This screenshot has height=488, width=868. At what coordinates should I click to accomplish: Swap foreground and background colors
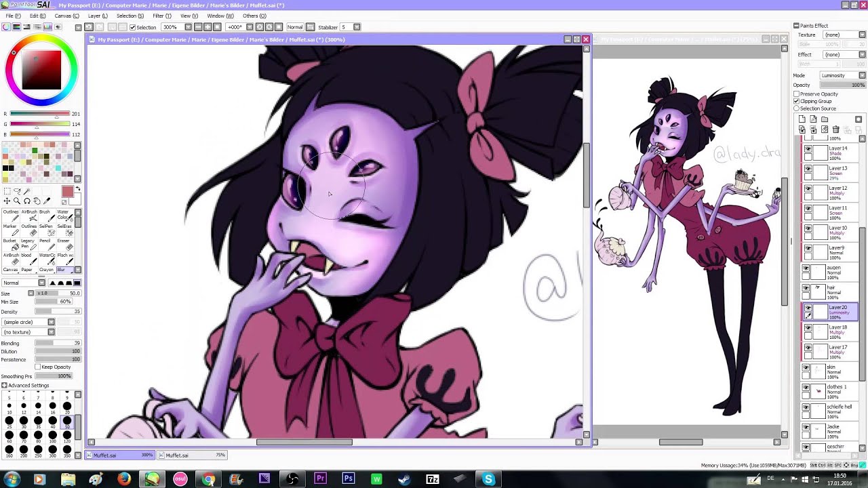click(78, 188)
